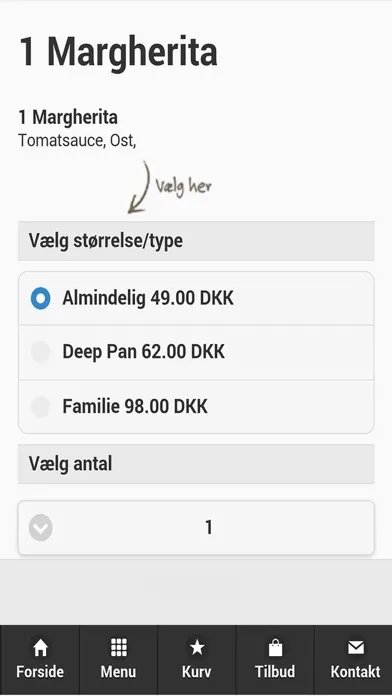Click the '1 Margherita' page heading
The image size is (392, 696).
[119, 52]
